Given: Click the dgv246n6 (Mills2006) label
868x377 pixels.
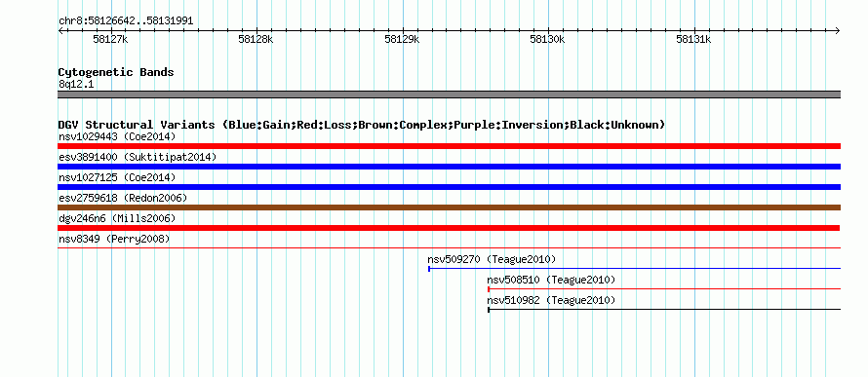Looking at the screenshot, I should [x=117, y=218].
